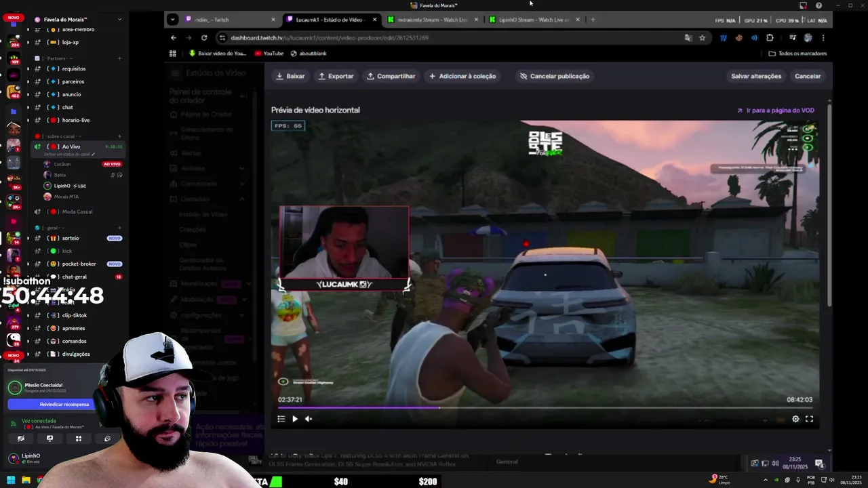Viewport: 868px width, 488px height.
Task: Open File Explorer from taskbar
Action: [26, 480]
